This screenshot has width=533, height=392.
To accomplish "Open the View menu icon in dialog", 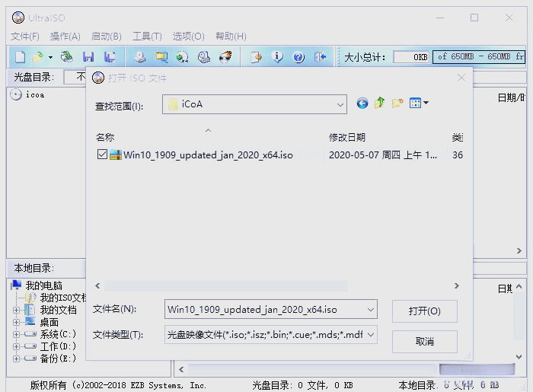I will (419, 103).
